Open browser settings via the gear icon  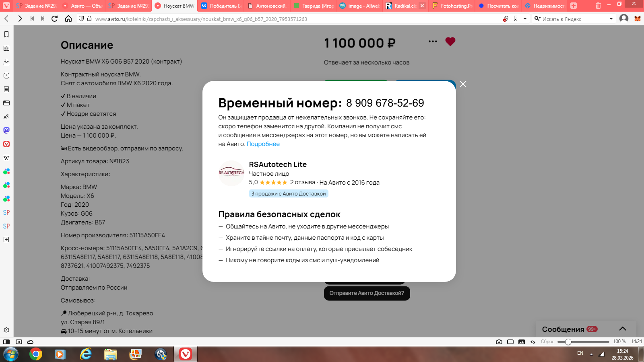pyautogui.click(x=6, y=330)
